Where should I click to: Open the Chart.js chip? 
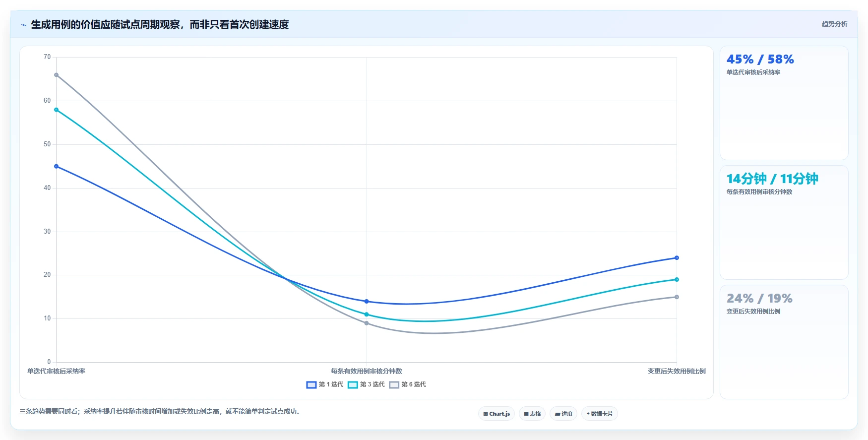(x=496, y=414)
